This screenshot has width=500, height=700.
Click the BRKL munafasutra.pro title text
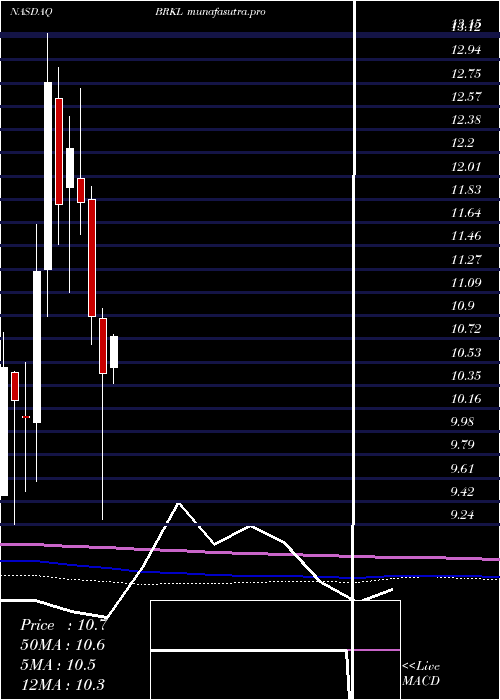[210, 12]
